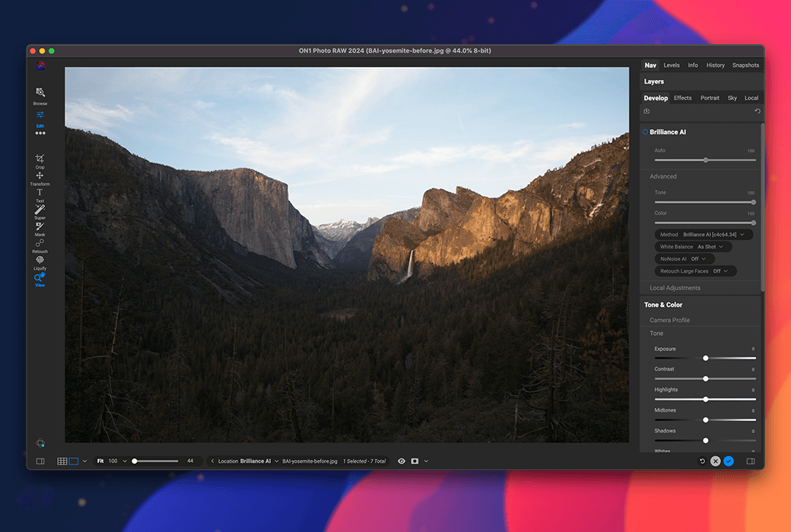Toggle the right panel visibility icon
791x532 pixels.
click(751, 461)
